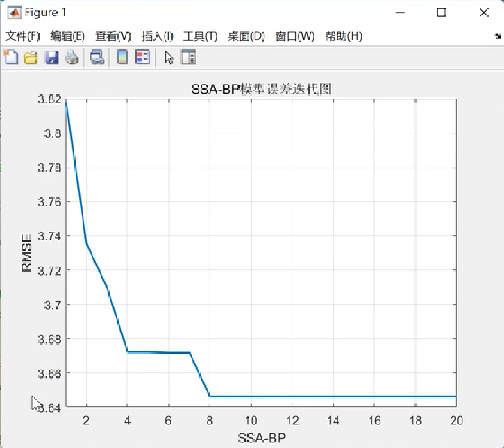Viewport: 504px width, 448px height.
Task: Click the x-axis tick label 10
Action: [x=251, y=421]
